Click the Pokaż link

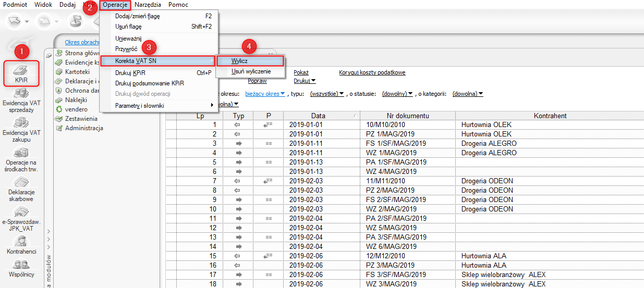[x=301, y=73]
